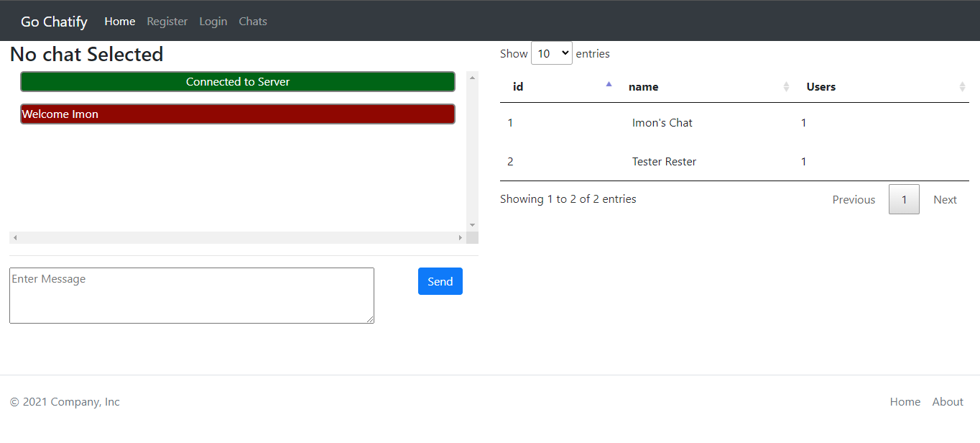
Task: Select Home in top navbar
Action: (119, 22)
